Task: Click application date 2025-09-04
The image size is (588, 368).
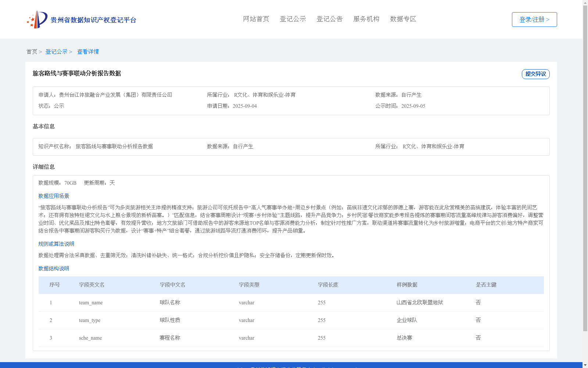Action: click(245, 106)
